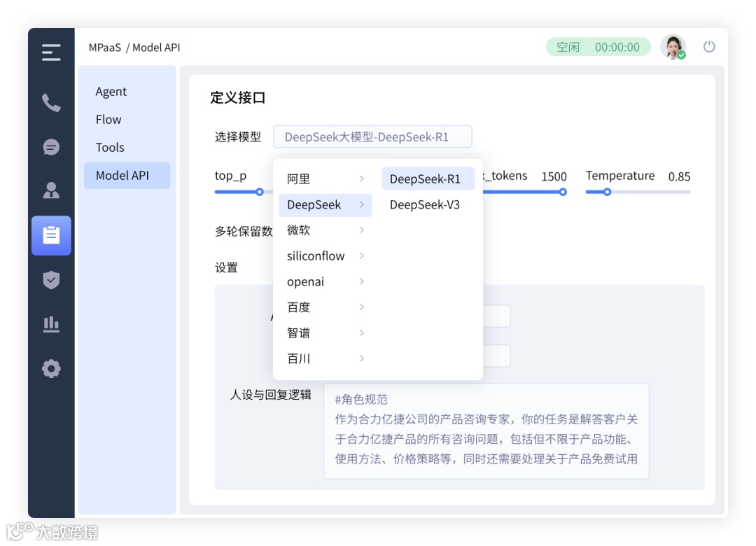
Task: Open the clipboard sidebar icon
Action: (x=51, y=235)
